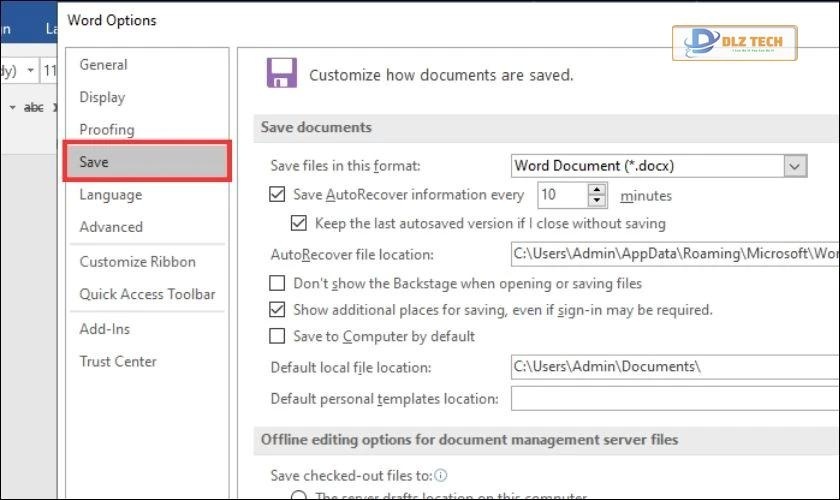
Task: Open the Proofing options category
Action: pyautogui.click(x=107, y=130)
